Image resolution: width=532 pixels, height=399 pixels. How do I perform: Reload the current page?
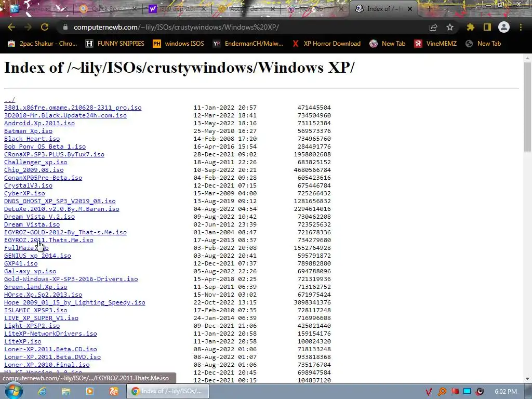(x=45, y=27)
